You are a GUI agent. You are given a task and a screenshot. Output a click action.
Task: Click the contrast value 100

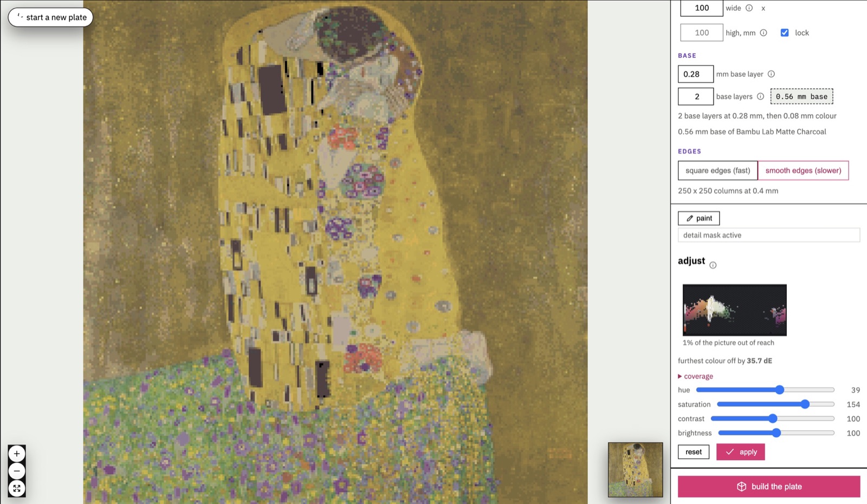coord(853,419)
